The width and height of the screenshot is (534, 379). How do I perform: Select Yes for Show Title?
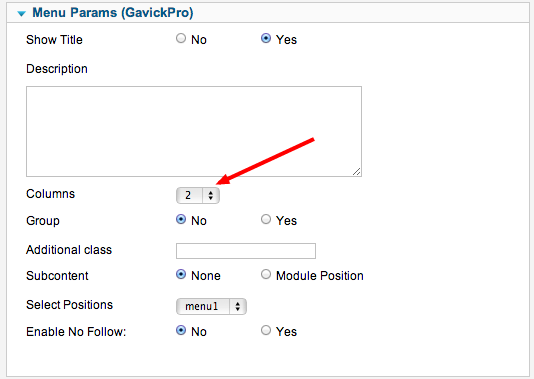pos(266,38)
